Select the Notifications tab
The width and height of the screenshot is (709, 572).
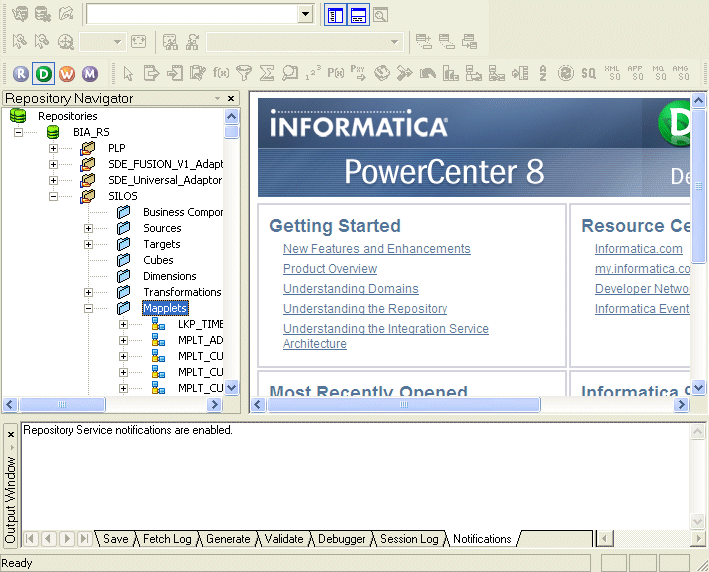pos(482,539)
